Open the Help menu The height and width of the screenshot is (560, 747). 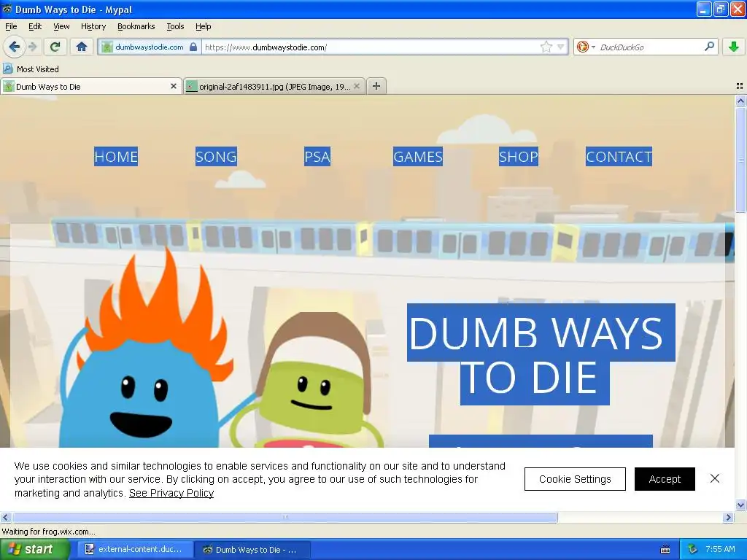[203, 26]
